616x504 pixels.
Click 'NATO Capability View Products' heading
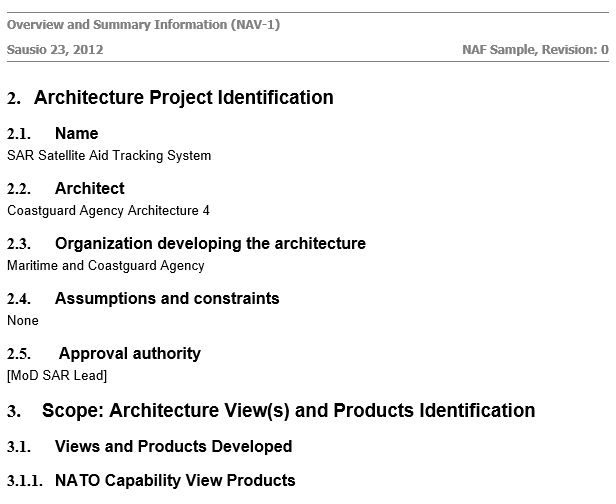click(175, 480)
